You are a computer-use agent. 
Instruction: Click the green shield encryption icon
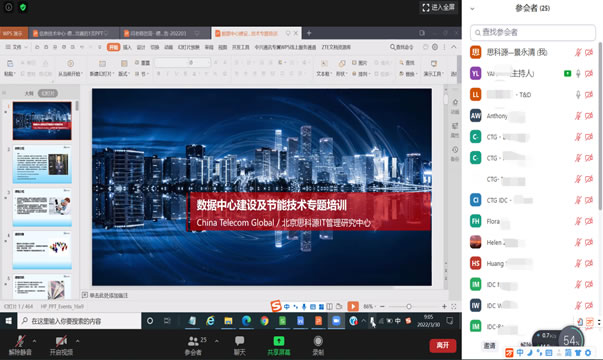tap(23, 7)
